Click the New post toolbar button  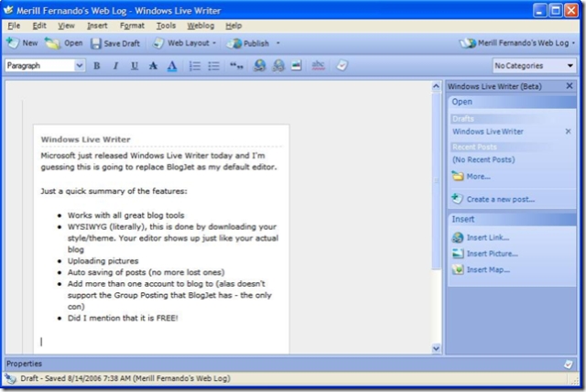click(x=22, y=43)
